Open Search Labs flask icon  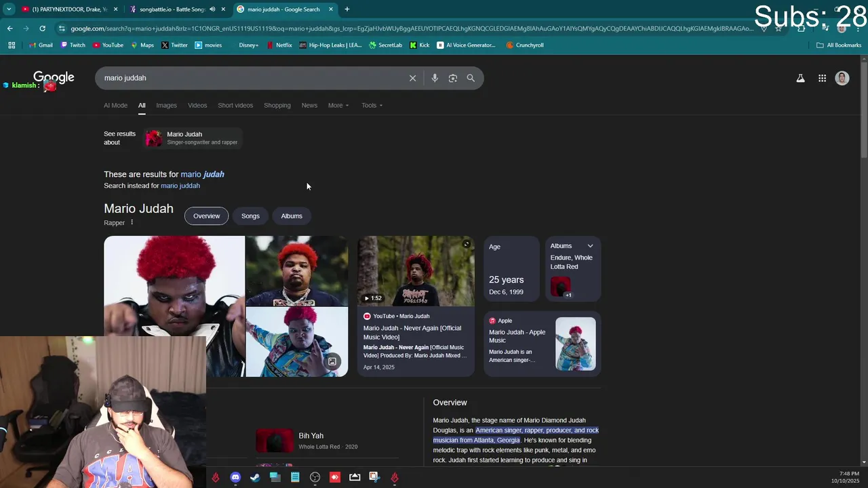tap(800, 78)
